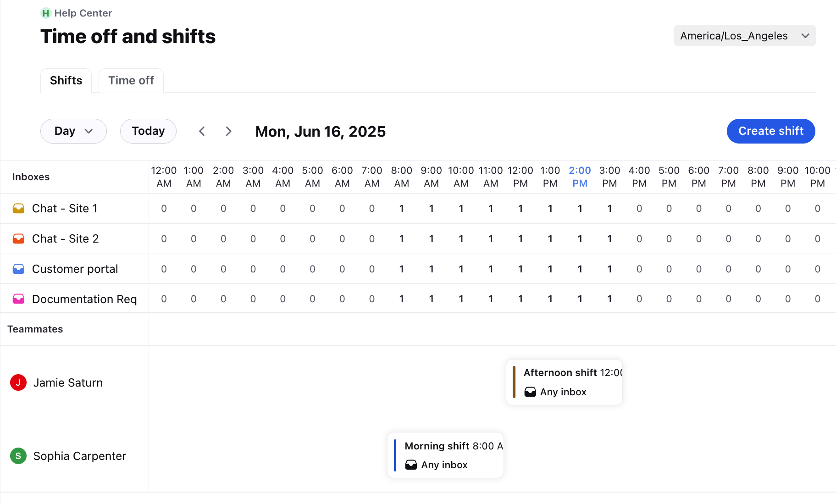836x504 pixels.
Task: Click the yellow Chat - Site 1 inbox icon
Action: click(x=18, y=208)
